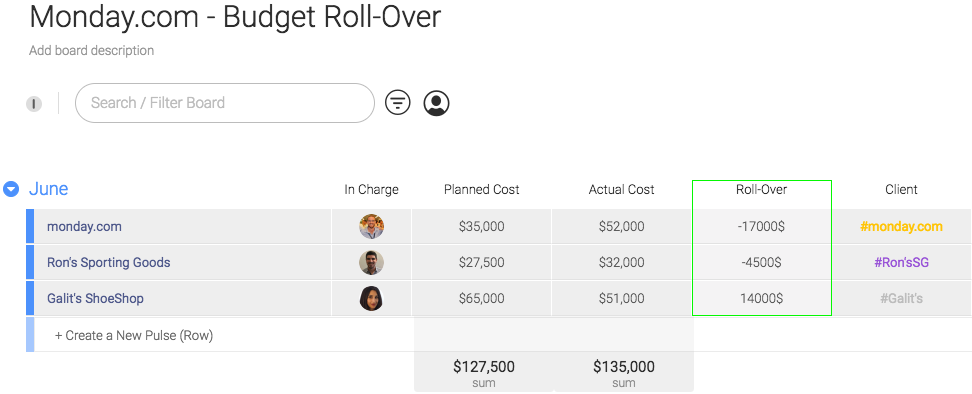Select the $52,000 Actual Cost cell
Viewport: 972px width, 394px height.
coord(622,227)
